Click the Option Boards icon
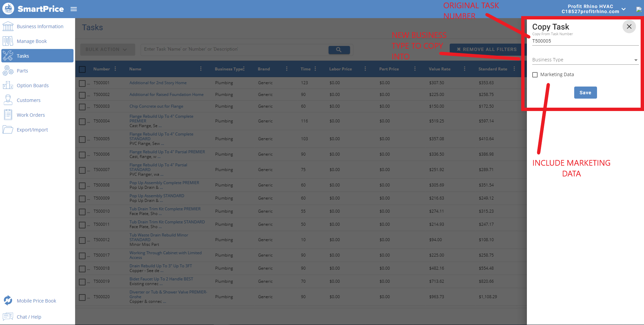644x325 pixels. [8, 85]
